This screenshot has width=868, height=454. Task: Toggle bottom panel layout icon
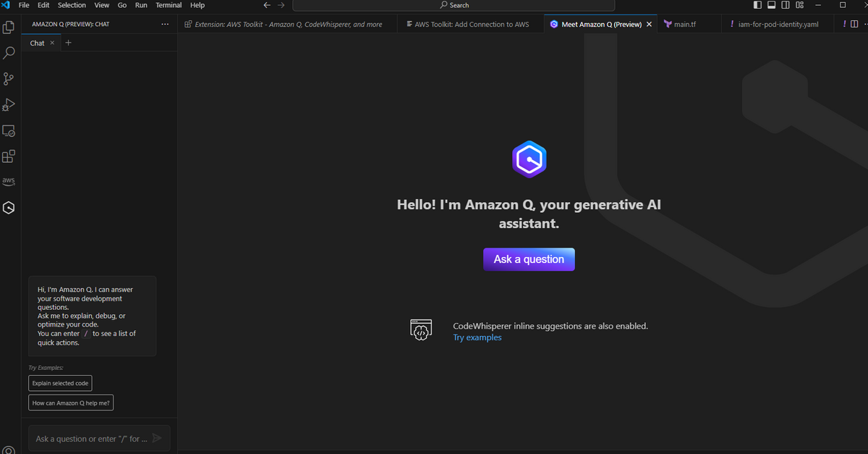point(771,5)
